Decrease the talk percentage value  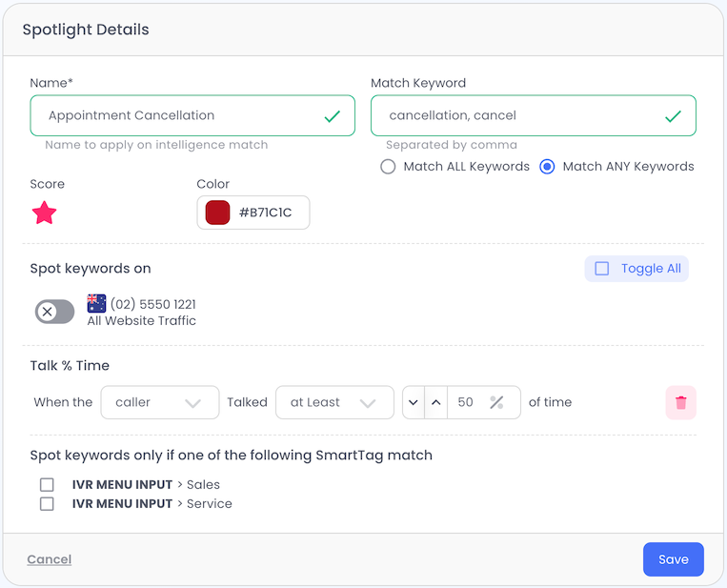click(414, 402)
